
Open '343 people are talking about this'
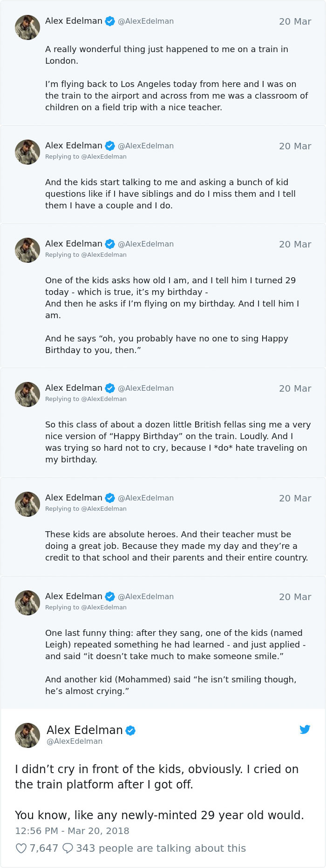161,848
